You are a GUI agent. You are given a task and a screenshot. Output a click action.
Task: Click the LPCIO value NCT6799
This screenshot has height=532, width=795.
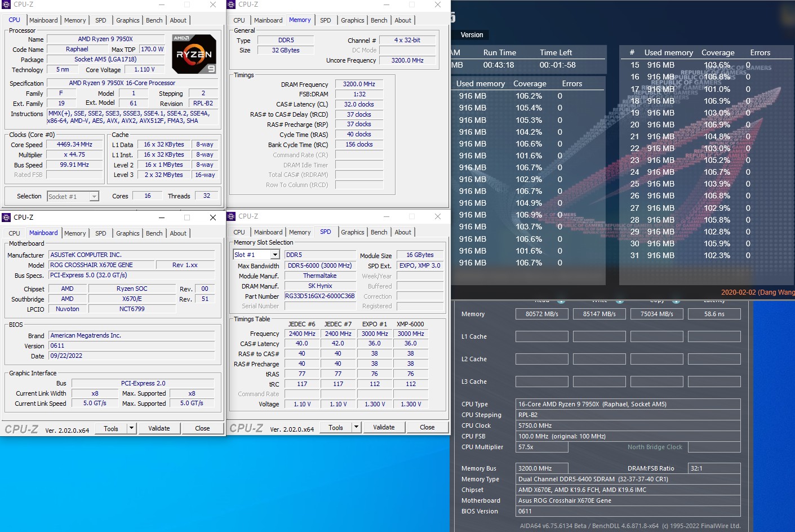click(x=132, y=309)
